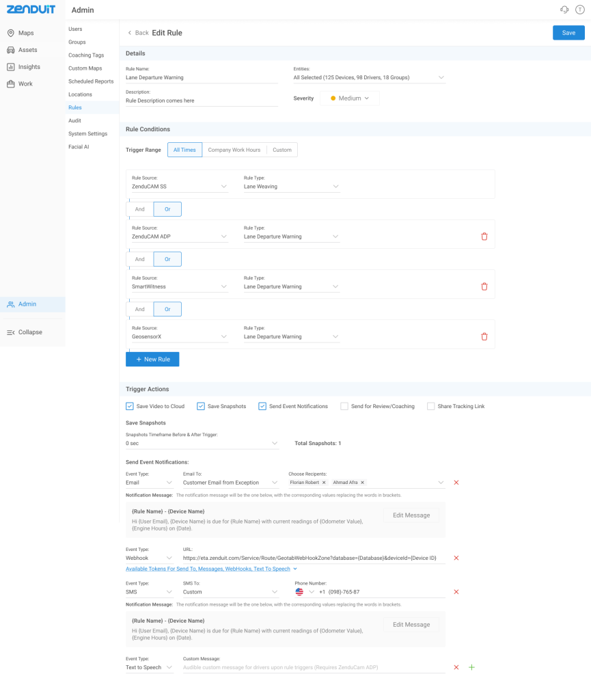Expand the Entities selection dropdown
This screenshot has width=591, height=700.
click(x=369, y=78)
